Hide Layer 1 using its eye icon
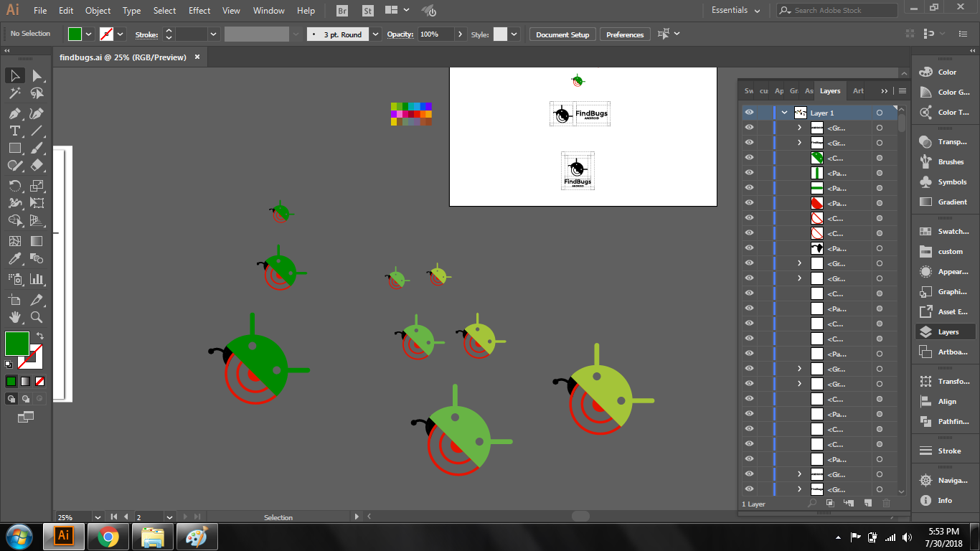This screenshot has height=551, width=980. coord(749,113)
